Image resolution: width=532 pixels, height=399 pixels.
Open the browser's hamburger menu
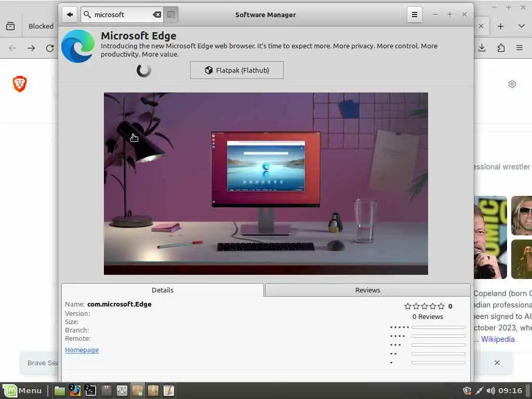[x=520, y=48]
